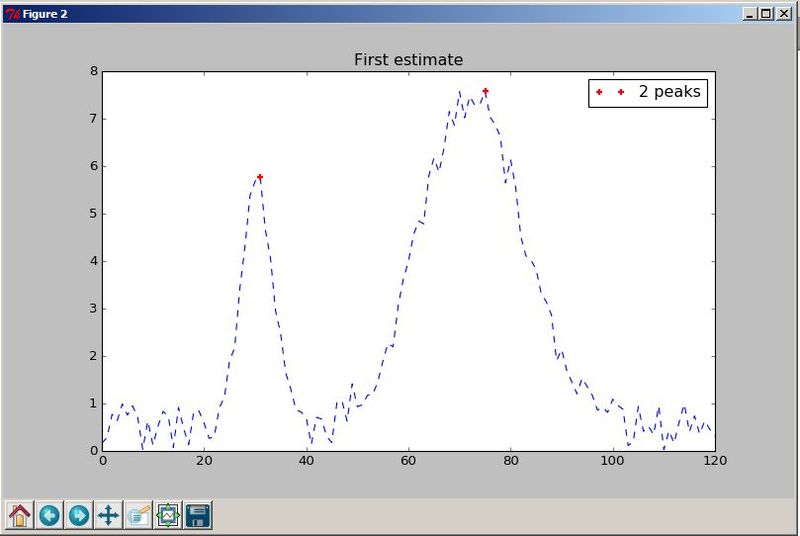800x536 pixels.
Task: Click the x-axis tick label 20
Action: (204, 461)
